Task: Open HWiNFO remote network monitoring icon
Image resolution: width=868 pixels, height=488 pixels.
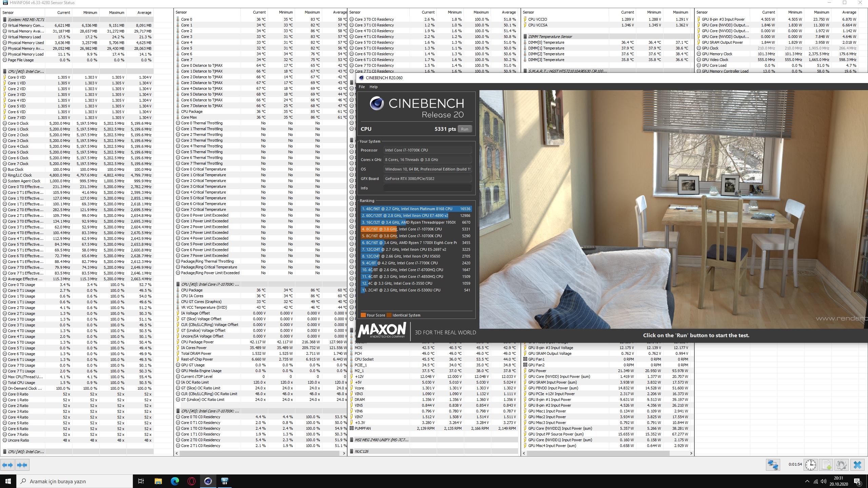Action: pos(773,465)
